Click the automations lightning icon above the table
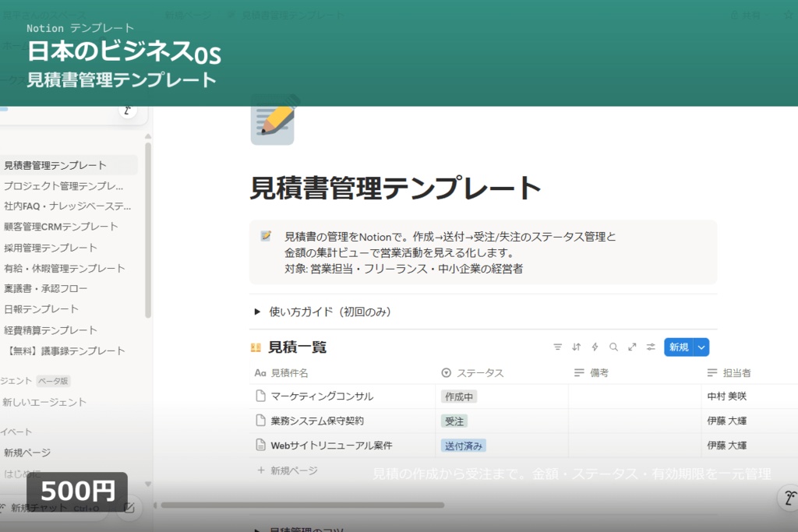 pyautogui.click(x=594, y=347)
